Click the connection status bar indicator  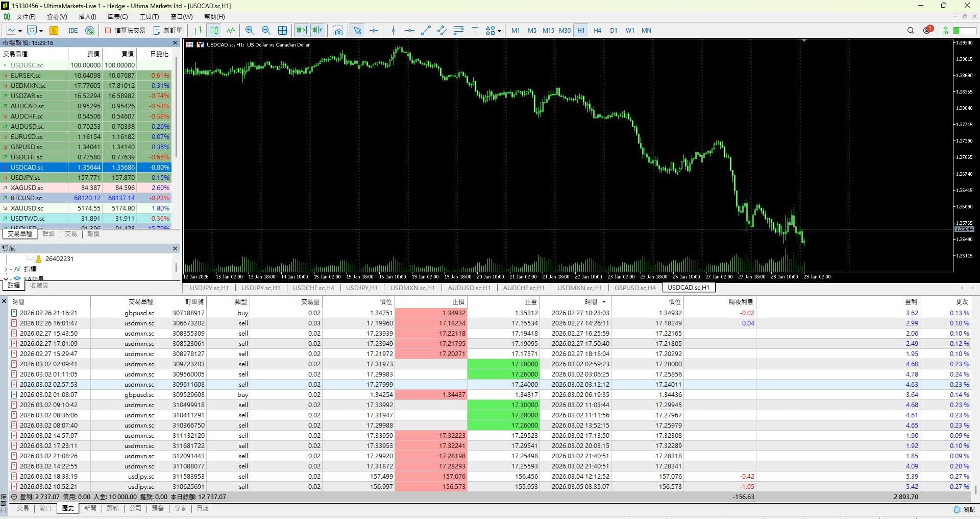coord(964,31)
